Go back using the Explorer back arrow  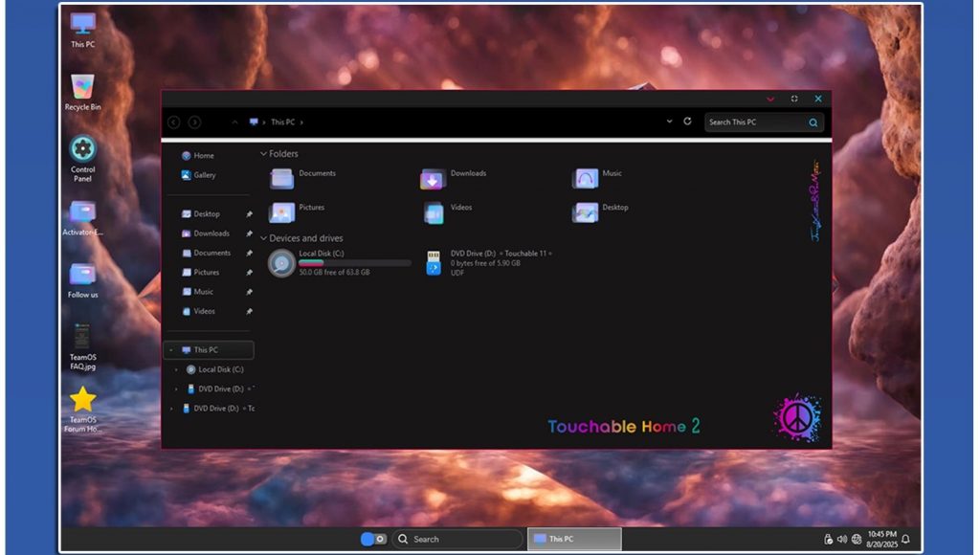click(x=174, y=122)
